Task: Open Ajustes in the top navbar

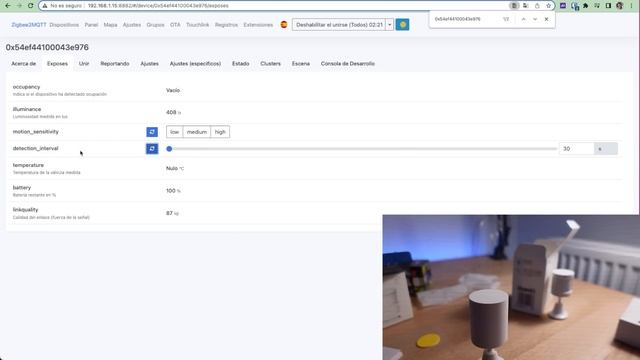Action: (x=132, y=24)
